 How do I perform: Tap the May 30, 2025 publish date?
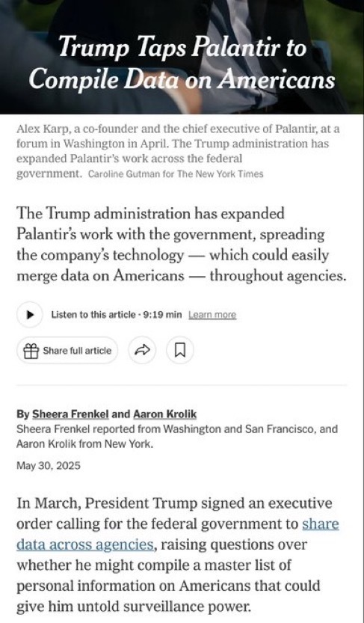48,465
